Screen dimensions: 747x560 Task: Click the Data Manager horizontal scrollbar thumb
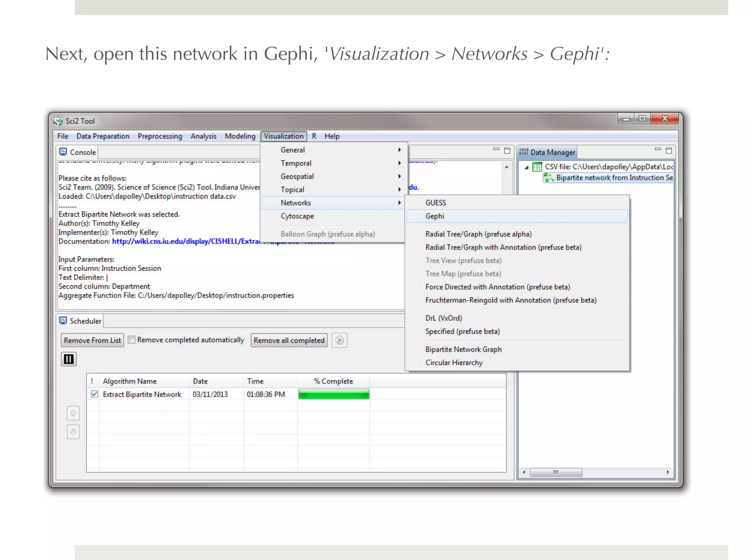(556, 472)
